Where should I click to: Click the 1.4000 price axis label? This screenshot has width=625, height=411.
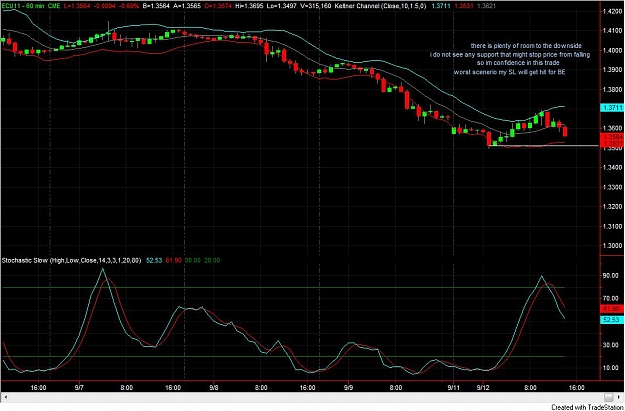pos(613,51)
